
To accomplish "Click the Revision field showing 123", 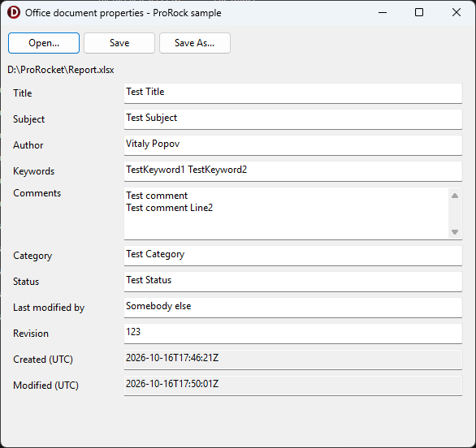I will (293, 334).
